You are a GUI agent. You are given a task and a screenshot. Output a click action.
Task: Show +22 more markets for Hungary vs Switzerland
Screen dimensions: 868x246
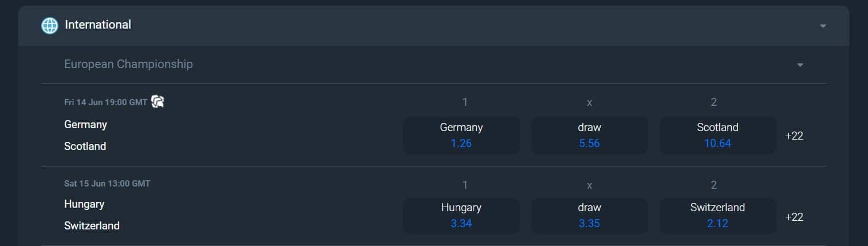pyautogui.click(x=794, y=217)
